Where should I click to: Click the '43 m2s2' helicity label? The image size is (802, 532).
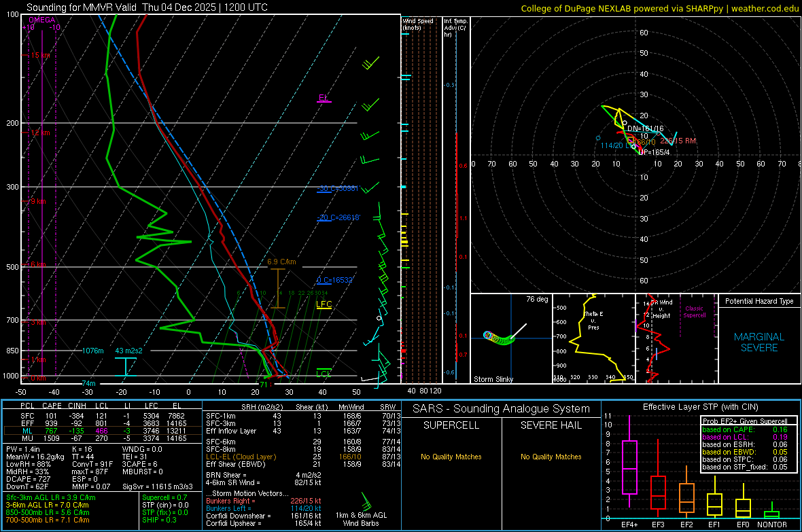point(129,351)
